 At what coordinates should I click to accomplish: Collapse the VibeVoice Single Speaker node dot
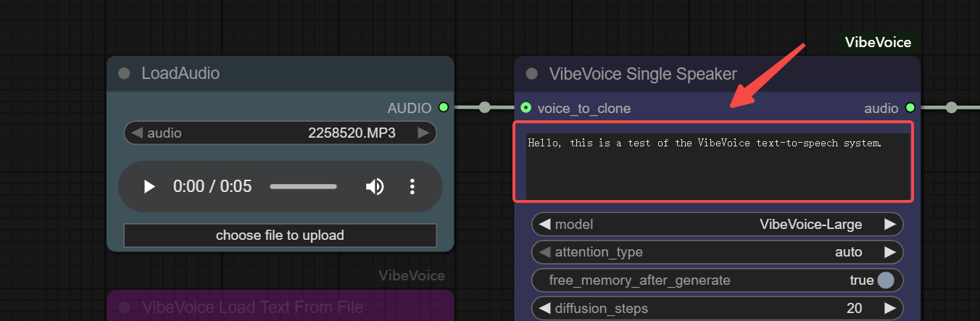tap(532, 73)
